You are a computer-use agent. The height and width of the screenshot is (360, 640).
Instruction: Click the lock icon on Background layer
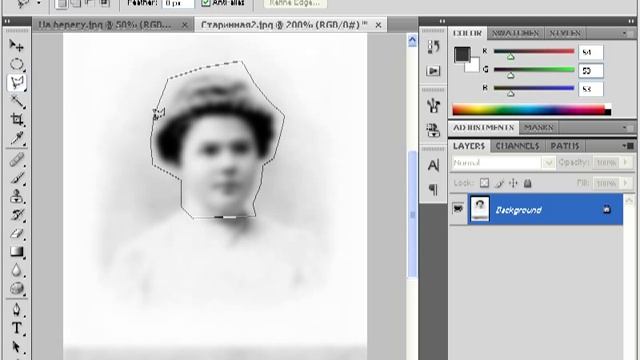pyautogui.click(x=607, y=209)
